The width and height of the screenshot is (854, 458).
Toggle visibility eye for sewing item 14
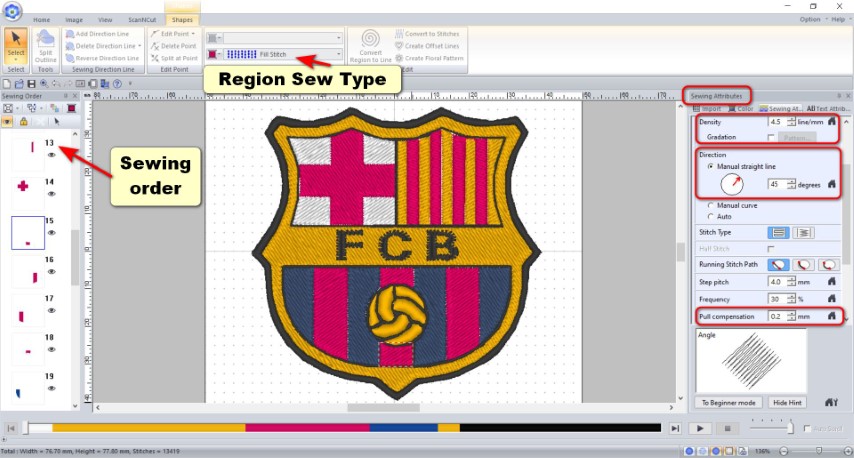tap(52, 194)
